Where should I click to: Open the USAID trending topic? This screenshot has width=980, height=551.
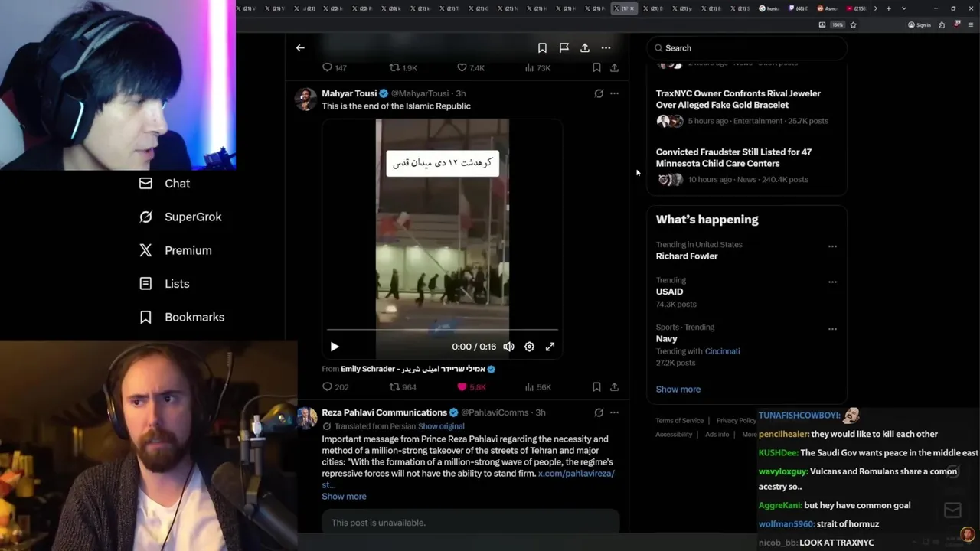tap(669, 292)
